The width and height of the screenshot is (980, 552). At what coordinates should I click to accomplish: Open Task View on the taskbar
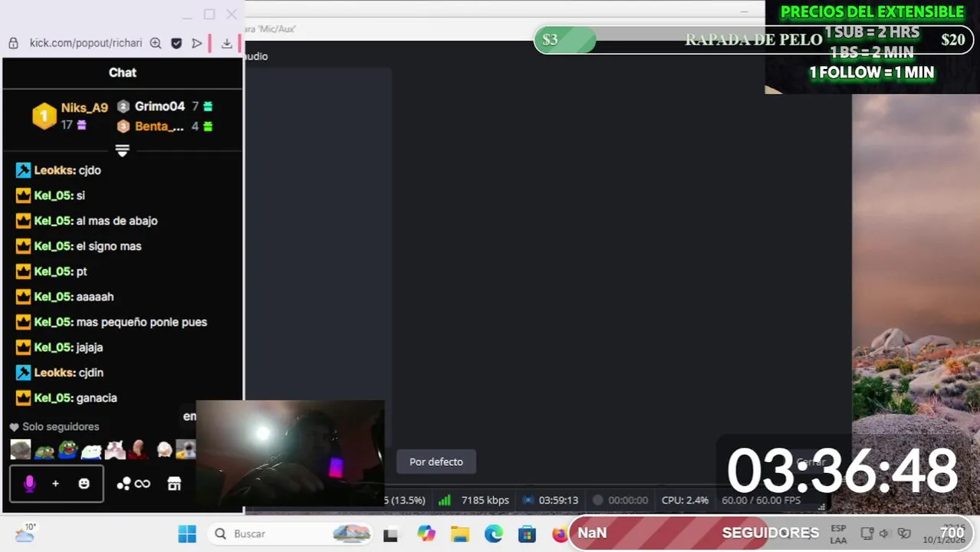pyautogui.click(x=390, y=534)
